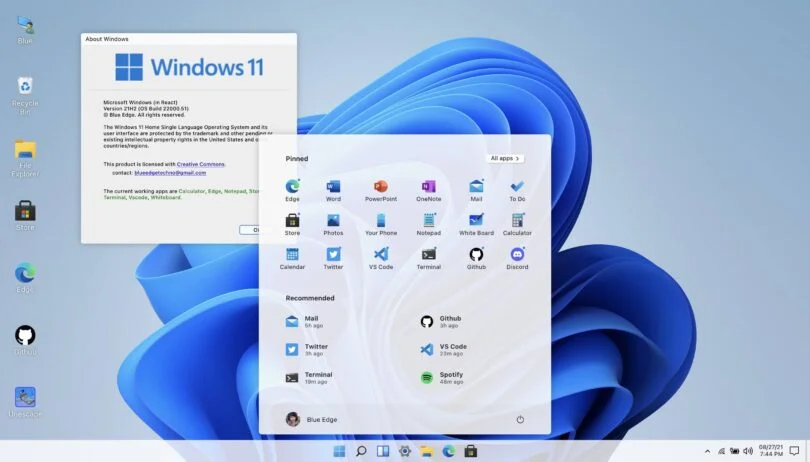The width and height of the screenshot is (810, 462).
Task: Open the taskbar date and time
Action: (771, 451)
